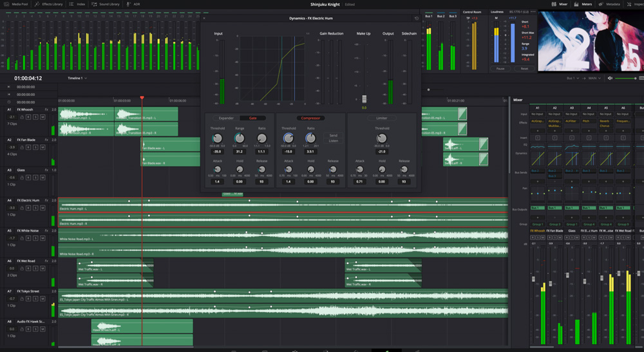Click the Pause button in the Loudness meter
The height and width of the screenshot is (352, 644).
[x=500, y=68]
